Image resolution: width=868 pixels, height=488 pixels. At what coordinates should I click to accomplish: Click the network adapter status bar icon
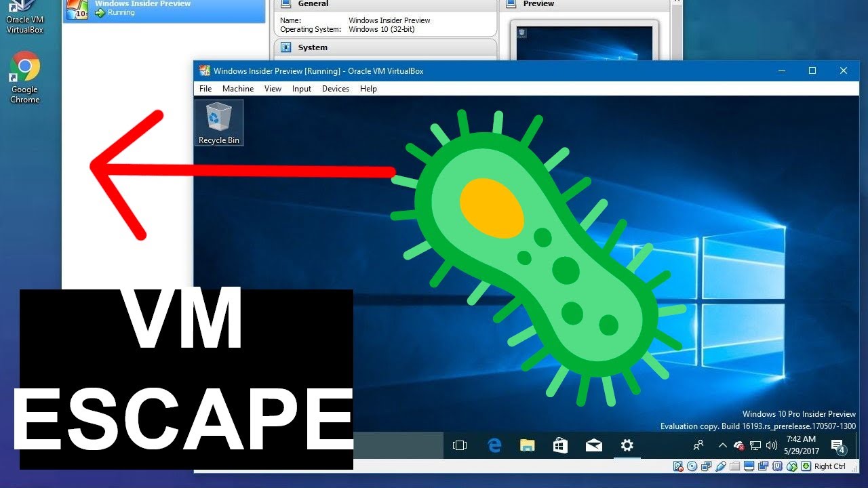coord(706,466)
